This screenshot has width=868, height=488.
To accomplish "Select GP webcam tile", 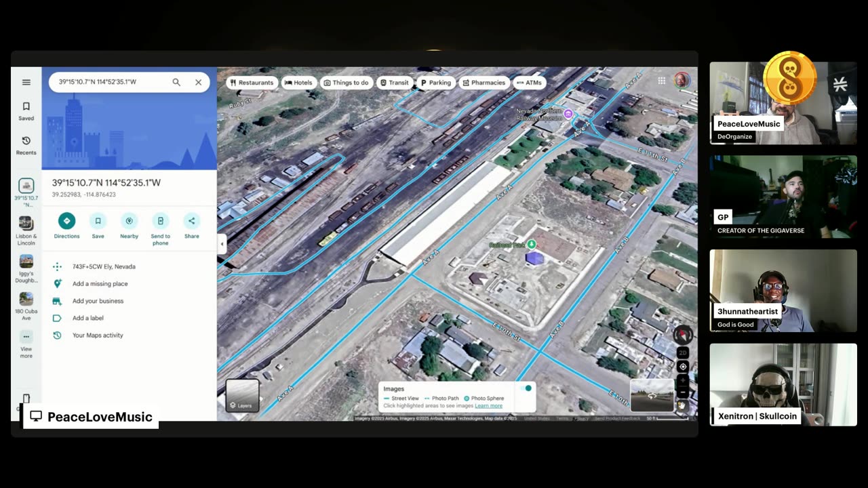I will click(783, 197).
